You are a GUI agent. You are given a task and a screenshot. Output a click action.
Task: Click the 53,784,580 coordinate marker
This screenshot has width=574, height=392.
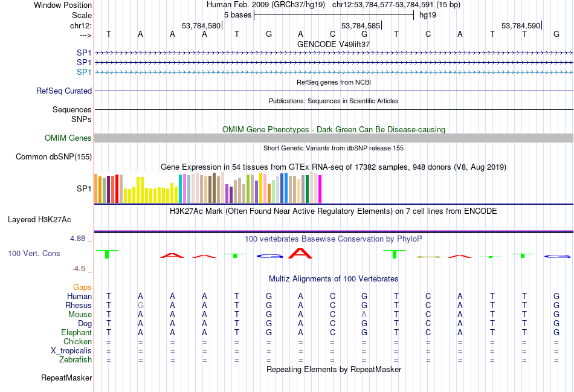click(x=201, y=25)
